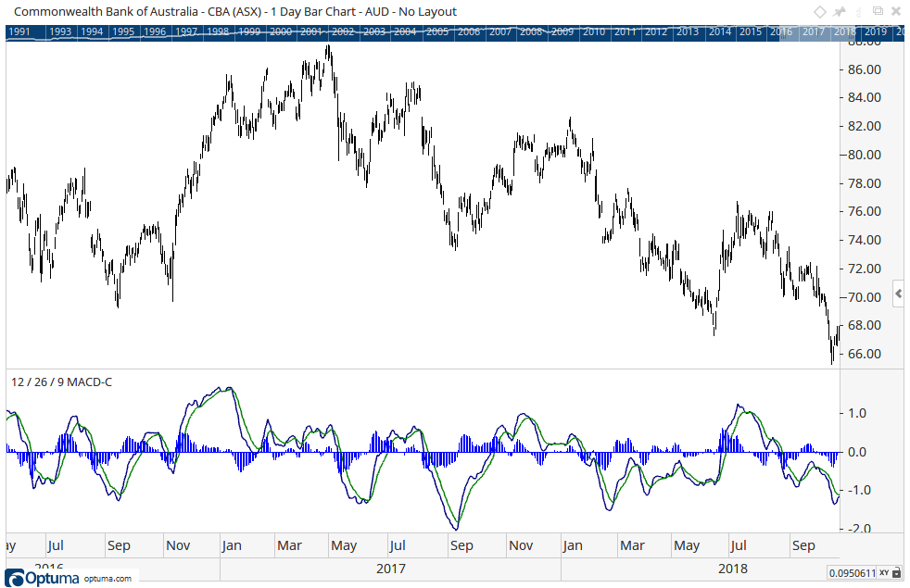This screenshot has height=588, width=910.
Task: Jump to 2010 in the year navigator
Action: (594, 31)
